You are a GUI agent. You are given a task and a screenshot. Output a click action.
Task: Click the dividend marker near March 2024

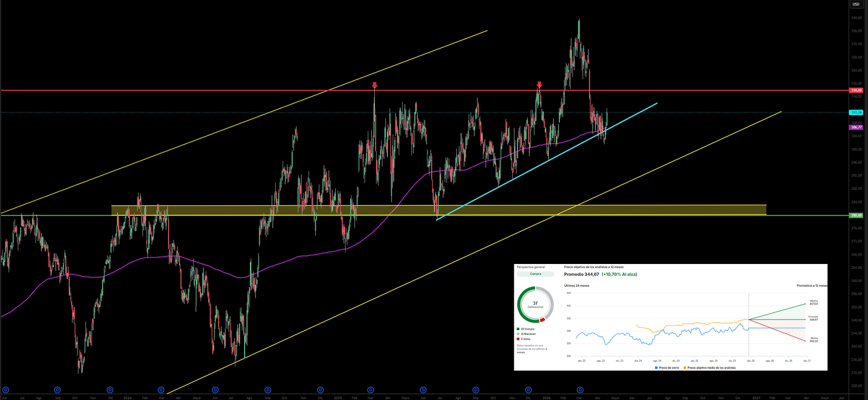[161, 390]
